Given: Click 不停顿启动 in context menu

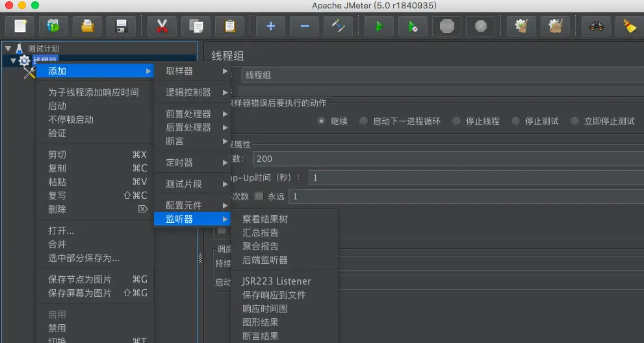Looking at the screenshot, I should coord(96,120).
